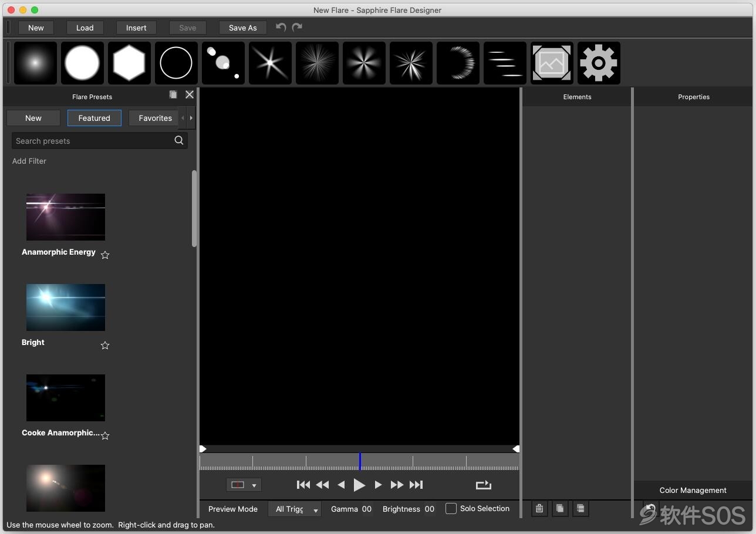756x534 pixels.
Task: Add the horizontal streaks flare element
Action: 505,63
